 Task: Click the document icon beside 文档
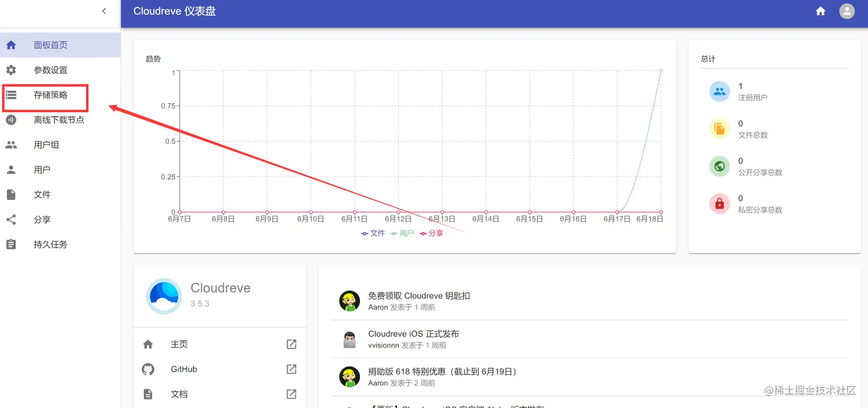(x=148, y=394)
